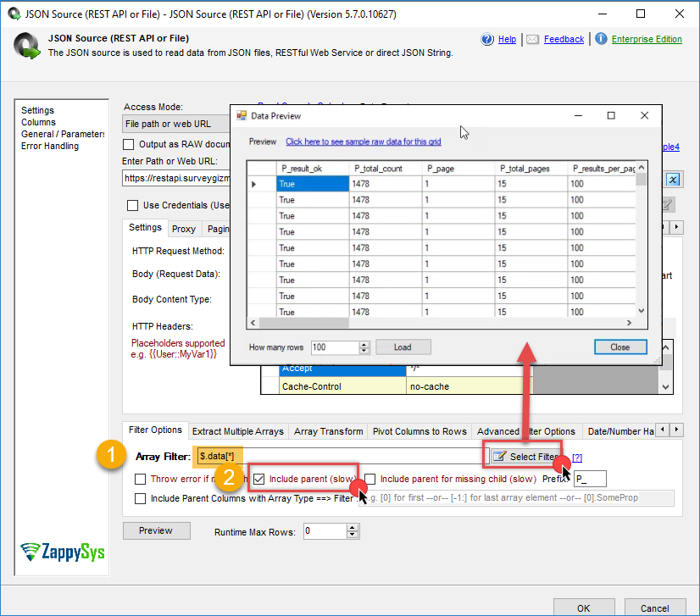Image resolution: width=700 pixels, height=616 pixels.
Task: Click headers grid scroll up arrow
Action: point(665,347)
